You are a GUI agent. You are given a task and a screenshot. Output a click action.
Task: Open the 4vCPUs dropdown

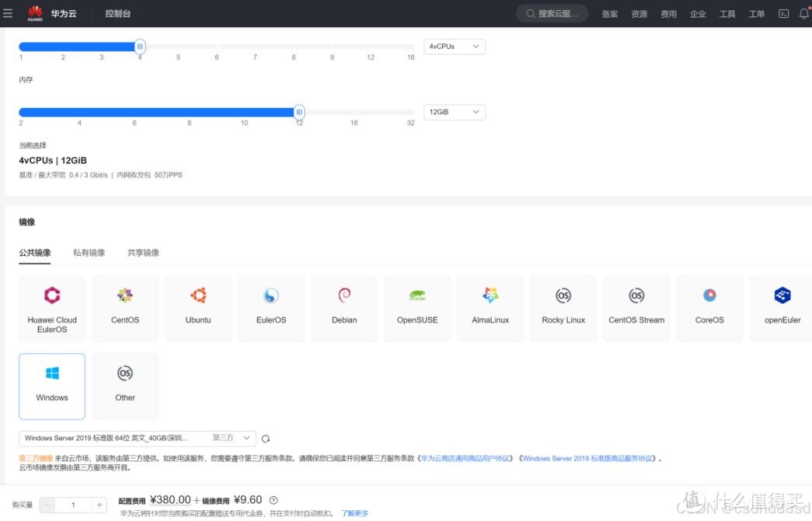click(x=453, y=47)
